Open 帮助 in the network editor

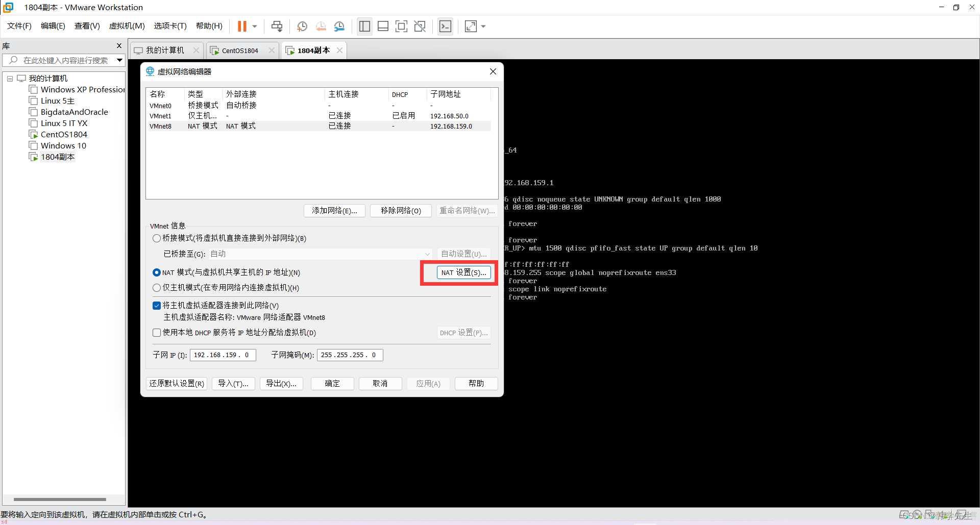pos(476,384)
